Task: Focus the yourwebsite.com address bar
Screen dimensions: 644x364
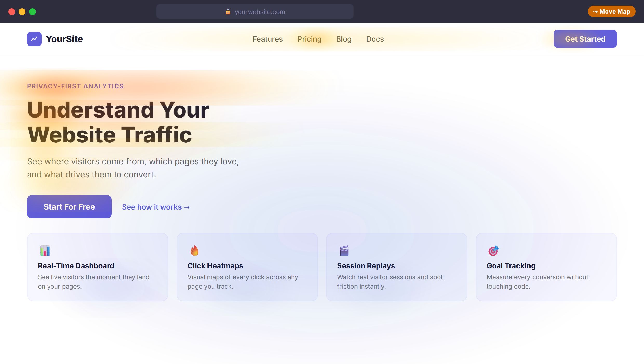Action: pyautogui.click(x=255, y=11)
